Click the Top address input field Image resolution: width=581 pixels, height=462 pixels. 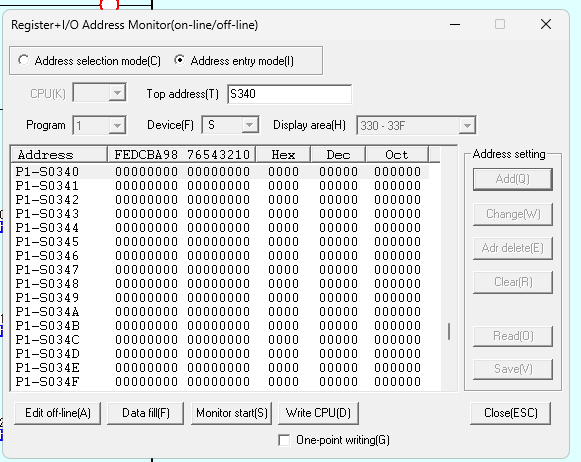point(289,94)
